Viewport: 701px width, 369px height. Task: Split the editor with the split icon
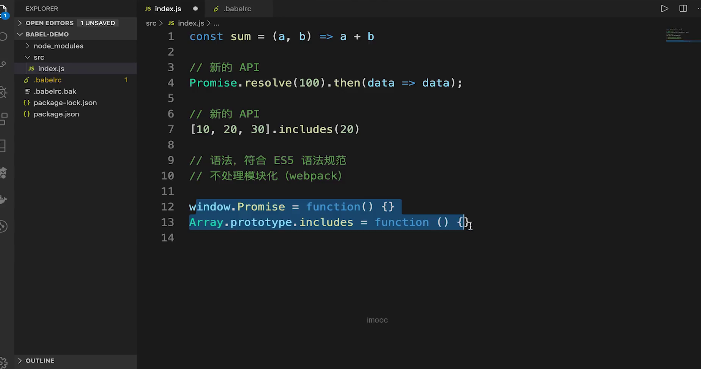[x=683, y=8]
